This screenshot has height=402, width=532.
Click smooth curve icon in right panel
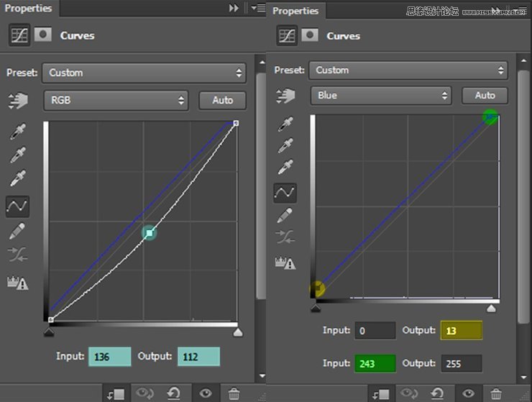(x=285, y=237)
